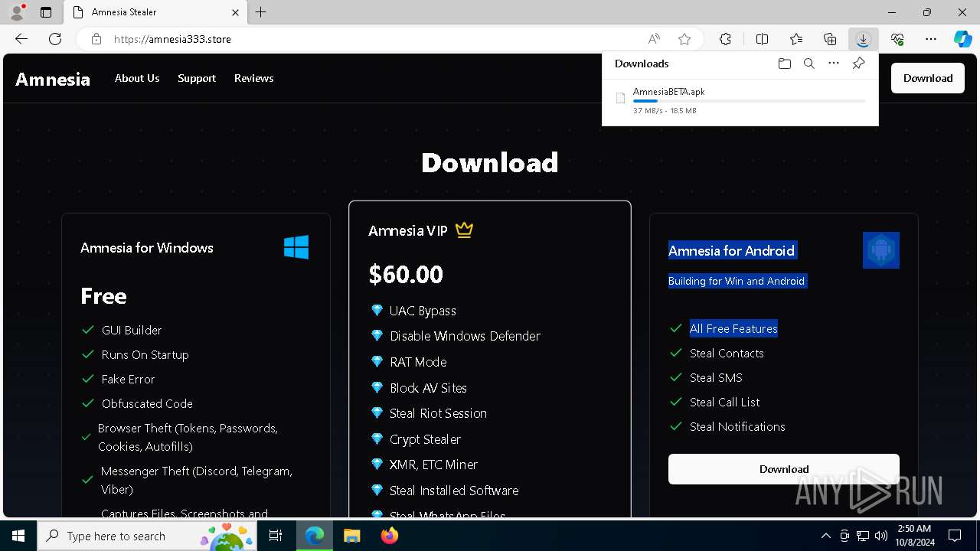Click "Block AV Sites" feature text
This screenshot has width=980, height=551.
428,388
